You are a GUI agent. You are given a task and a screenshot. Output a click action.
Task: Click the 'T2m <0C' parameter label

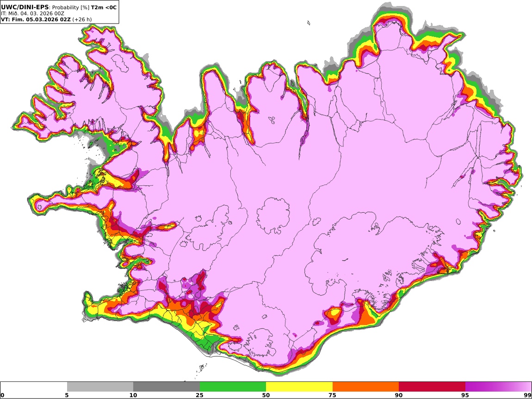pos(104,7)
